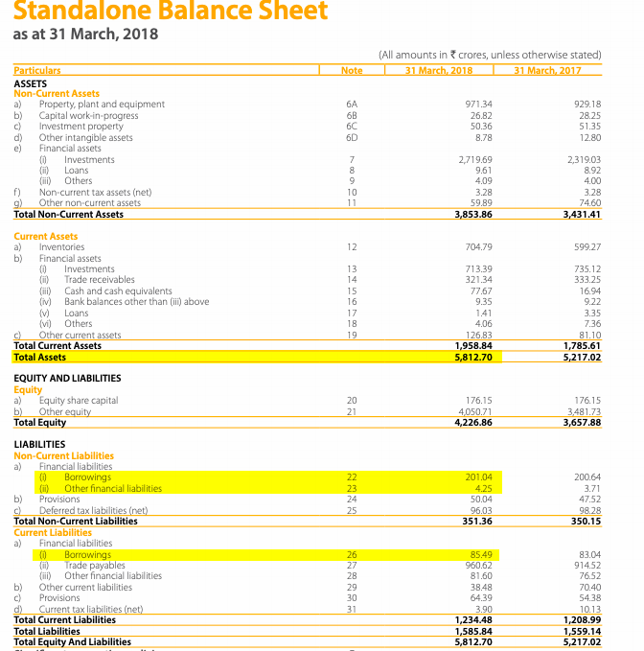Click the 971.34 value for property, plant
The width and height of the screenshot is (644, 651).
click(x=478, y=105)
